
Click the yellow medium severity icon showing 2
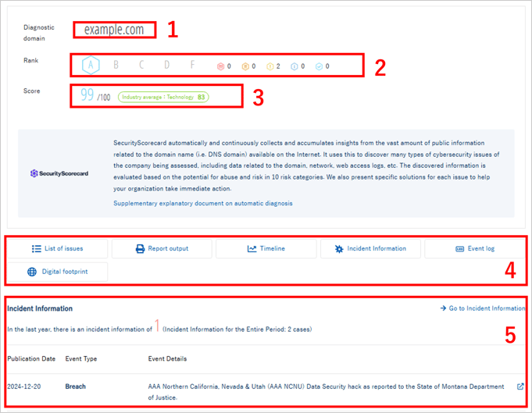click(x=270, y=66)
